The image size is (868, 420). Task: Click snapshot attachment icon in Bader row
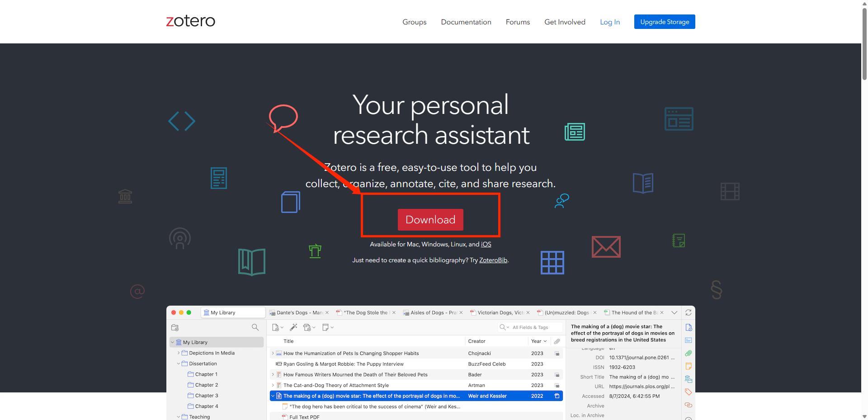pyautogui.click(x=557, y=375)
